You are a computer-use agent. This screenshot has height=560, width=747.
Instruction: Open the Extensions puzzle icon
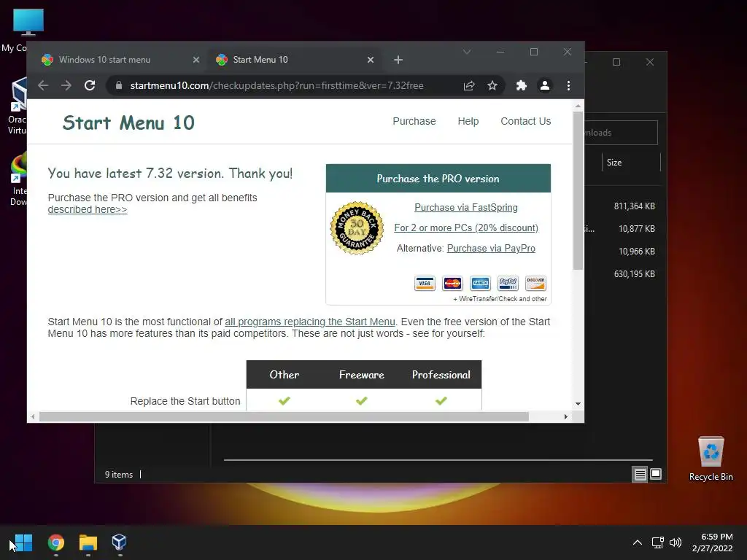click(x=521, y=86)
